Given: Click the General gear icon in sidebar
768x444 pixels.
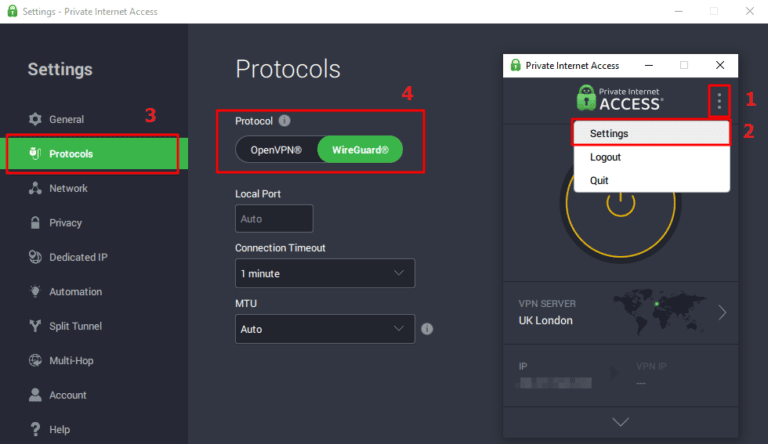Looking at the screenshot, I should (35, 119).
